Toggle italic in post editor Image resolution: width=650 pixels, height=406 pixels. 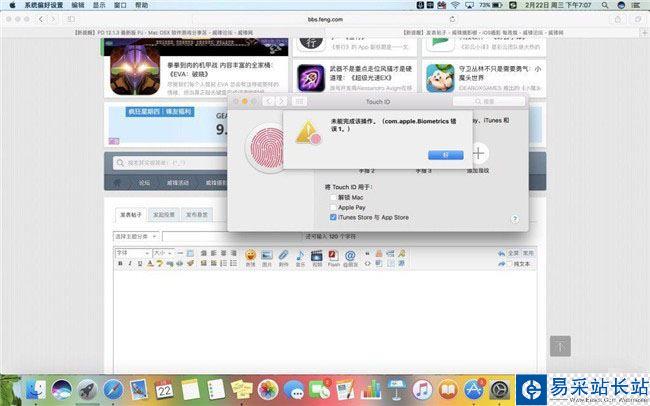pyautogui.click(x=130, y=263)
